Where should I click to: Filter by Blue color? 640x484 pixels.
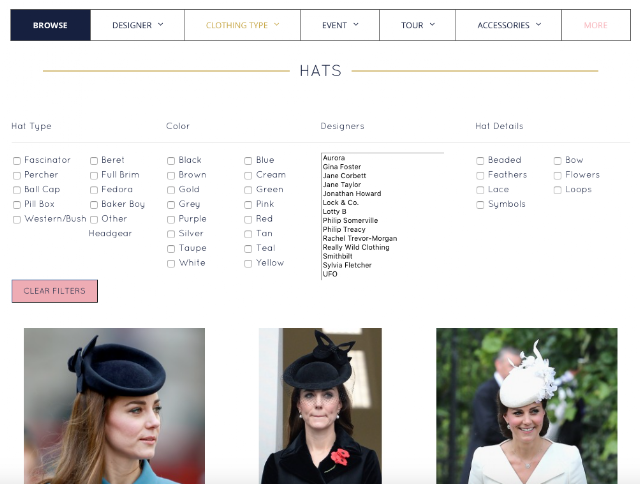(x=248, y=161)
